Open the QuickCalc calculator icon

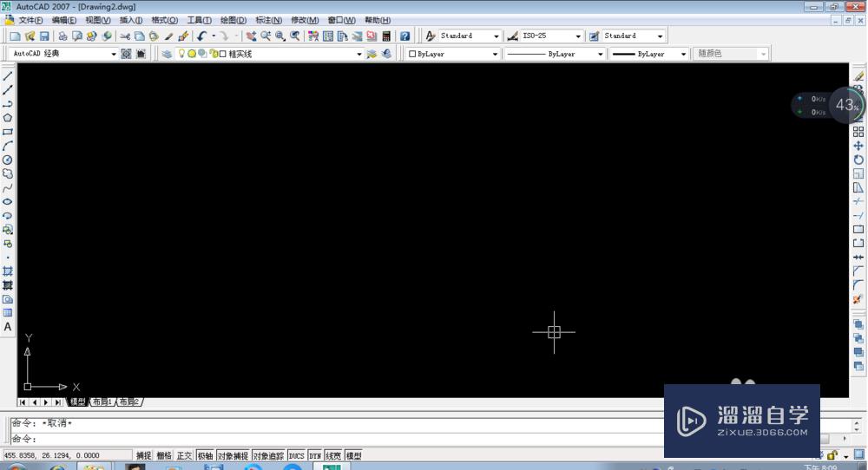coord(386,36)
